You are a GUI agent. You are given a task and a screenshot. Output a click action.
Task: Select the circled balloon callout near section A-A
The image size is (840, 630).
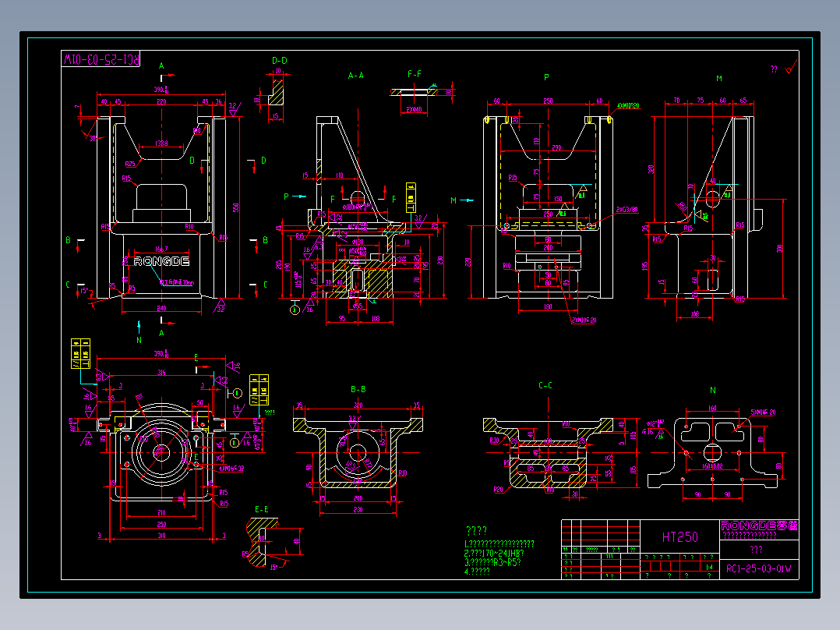pos(295,310)
